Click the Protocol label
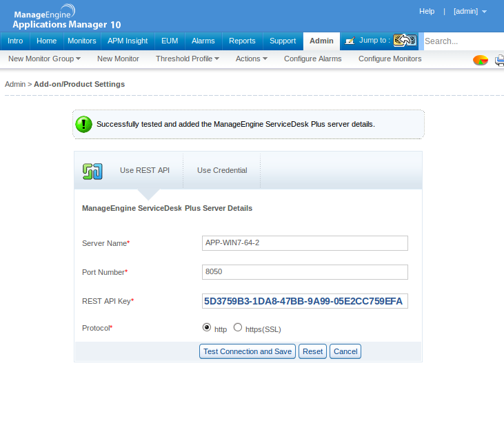This screenshot has width=504, height=434. (97, 328)
